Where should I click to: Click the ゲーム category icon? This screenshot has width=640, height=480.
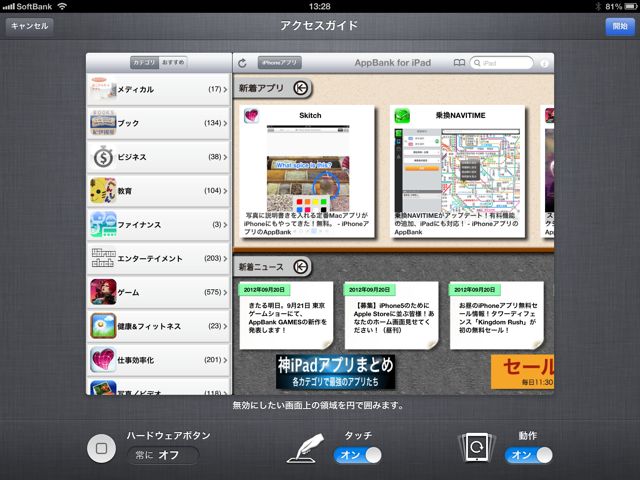pyautogui.click(x=103, y=292)
